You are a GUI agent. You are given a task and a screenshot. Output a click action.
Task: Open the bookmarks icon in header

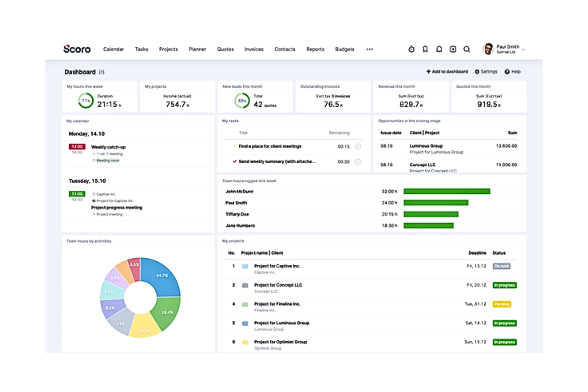click(425, 49)
